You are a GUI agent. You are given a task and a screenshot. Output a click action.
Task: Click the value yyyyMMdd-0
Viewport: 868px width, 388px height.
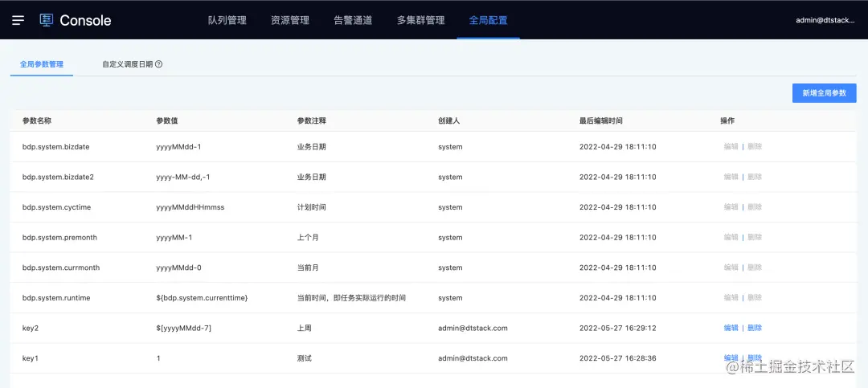click(x=178, y=268)
